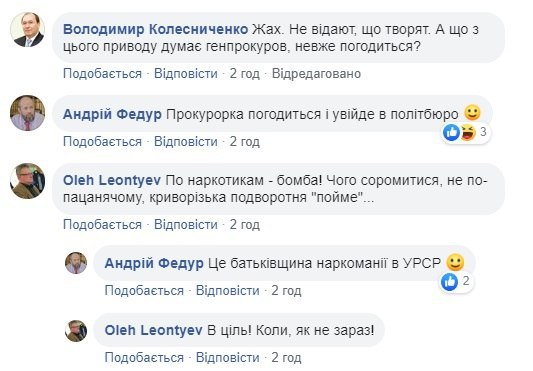533x371 pixels.
Task: Open the Oleh Leontyev name on the "По наркотикам" comment
Action: [112, 180]
